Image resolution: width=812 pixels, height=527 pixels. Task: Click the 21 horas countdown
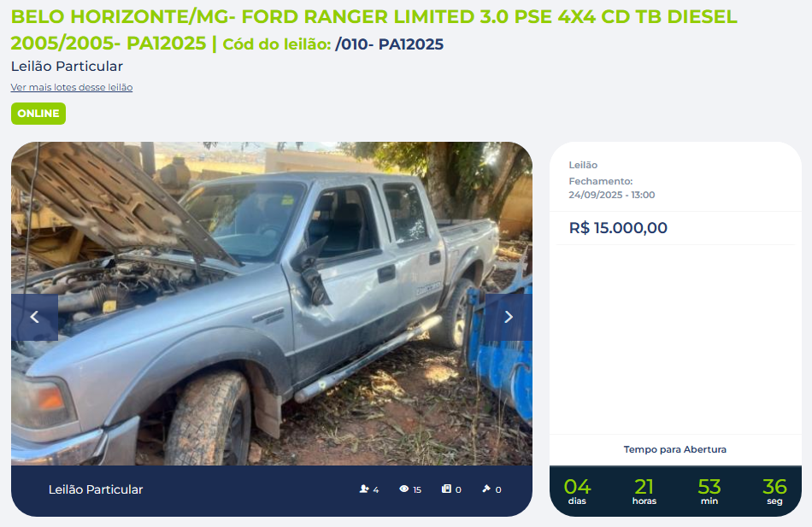pos(644,491)
